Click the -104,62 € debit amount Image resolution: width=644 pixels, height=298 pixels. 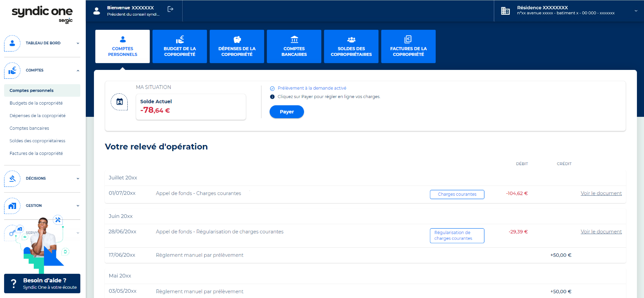(517, 193)
